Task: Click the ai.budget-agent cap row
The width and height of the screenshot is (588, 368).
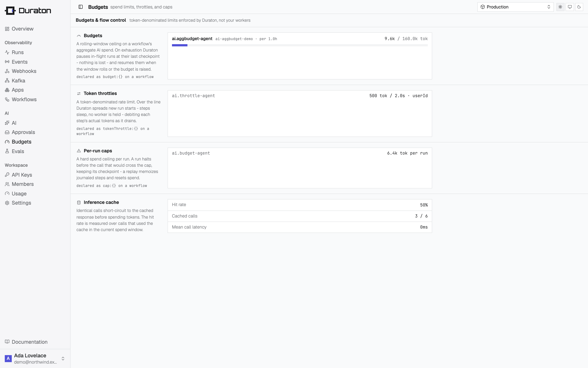Action: point(300,153)
